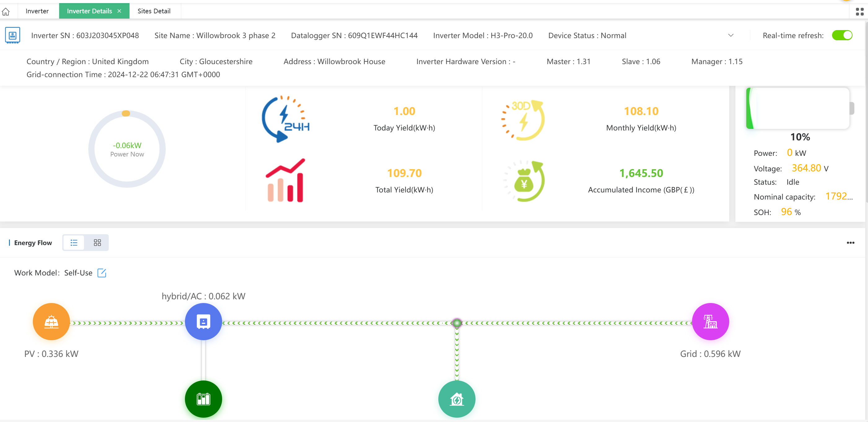Click the inverter device icon beside SN
868x422 pixels.
point(12,35)
